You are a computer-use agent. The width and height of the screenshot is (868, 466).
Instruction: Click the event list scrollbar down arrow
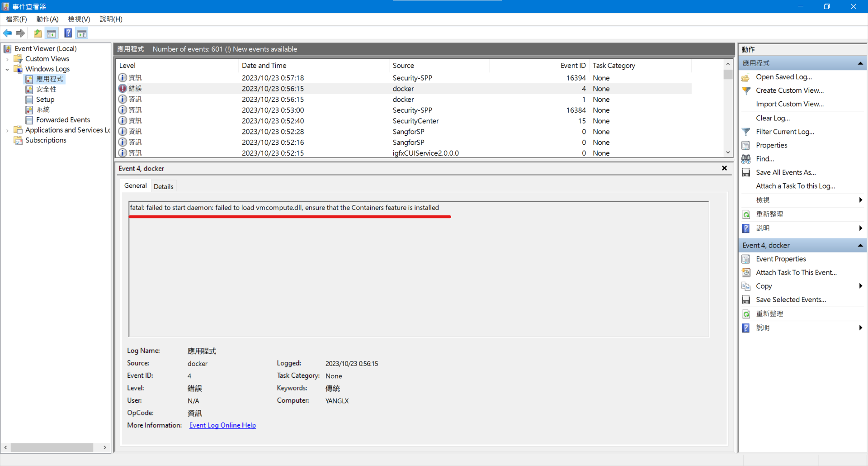click(x=727, y=152)
